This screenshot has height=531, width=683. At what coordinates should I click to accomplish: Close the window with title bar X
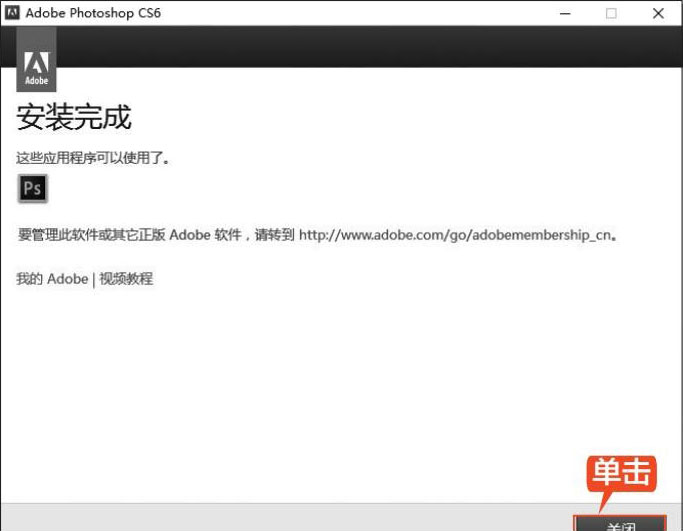[659, 14]
